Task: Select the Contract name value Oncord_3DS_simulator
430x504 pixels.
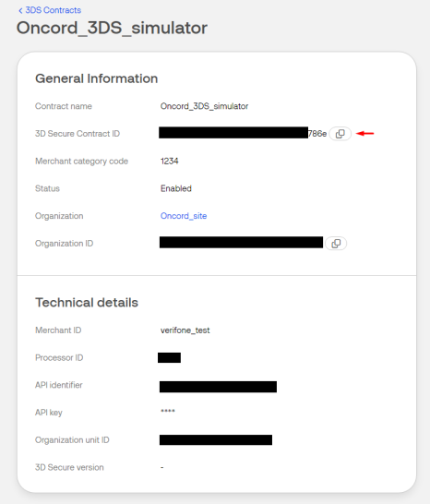Action: pyautogui.click(x=205, y=106)
